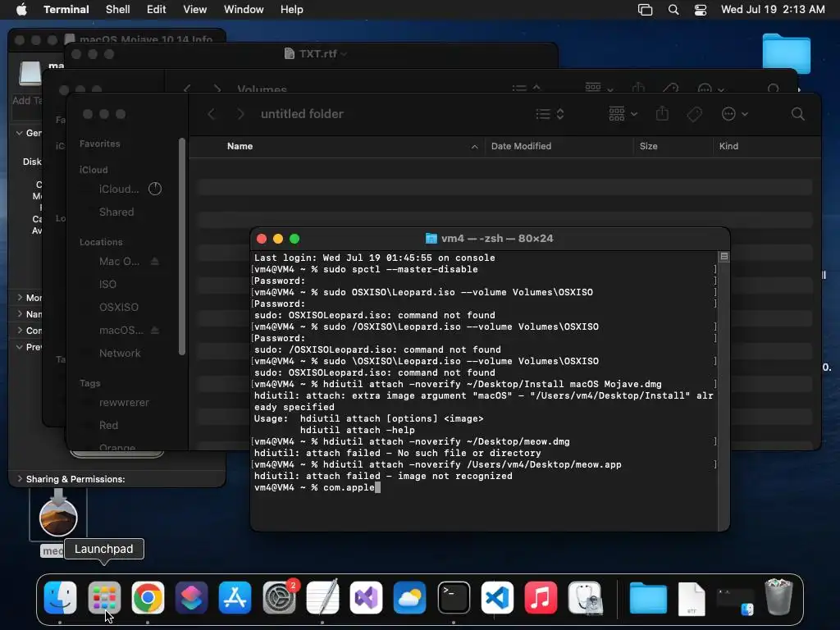Open the Apple menu
Viewport: 840px width, 630px height.
[21, 10]
